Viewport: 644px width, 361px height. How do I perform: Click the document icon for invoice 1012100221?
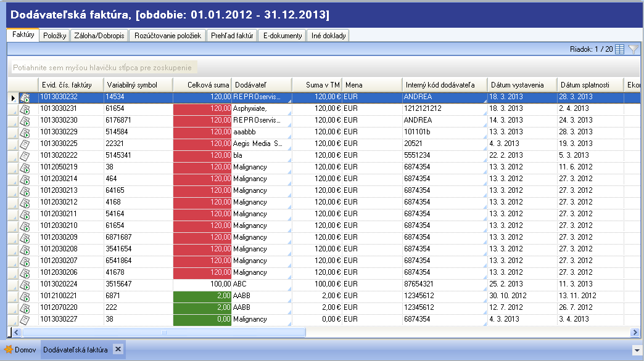coord(25,296)
